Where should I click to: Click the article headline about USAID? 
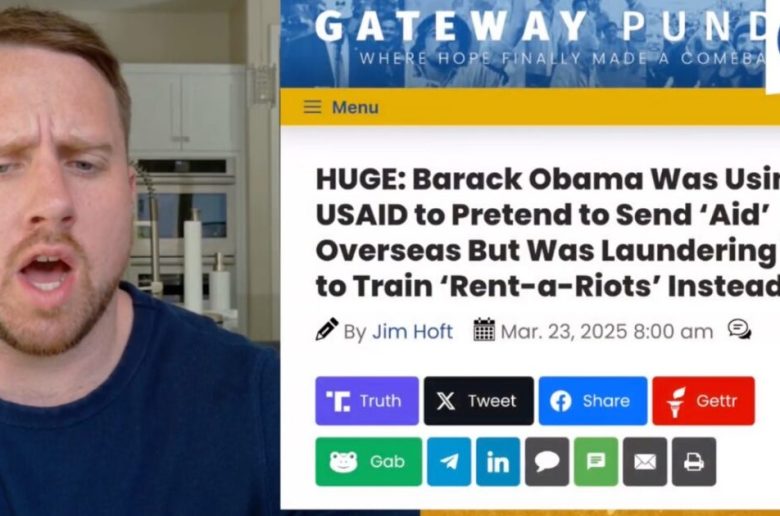point(548,232)
